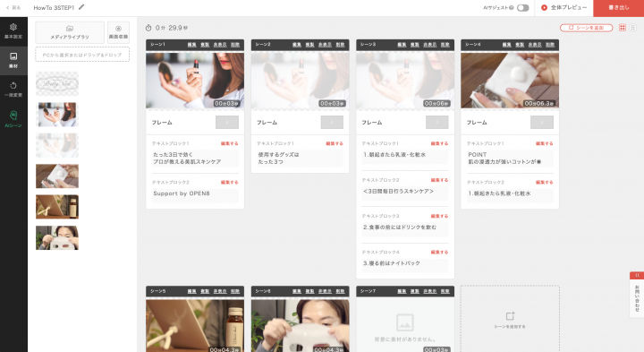Open the メディアライブラリ button
Image resolution: width=644 pixels, height=352 pixels.
click(x=70, y=32)
